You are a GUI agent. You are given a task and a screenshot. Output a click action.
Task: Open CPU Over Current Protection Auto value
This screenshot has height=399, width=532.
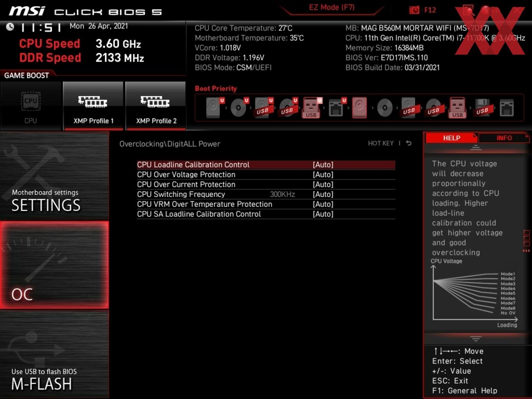[x=323, y=184]
